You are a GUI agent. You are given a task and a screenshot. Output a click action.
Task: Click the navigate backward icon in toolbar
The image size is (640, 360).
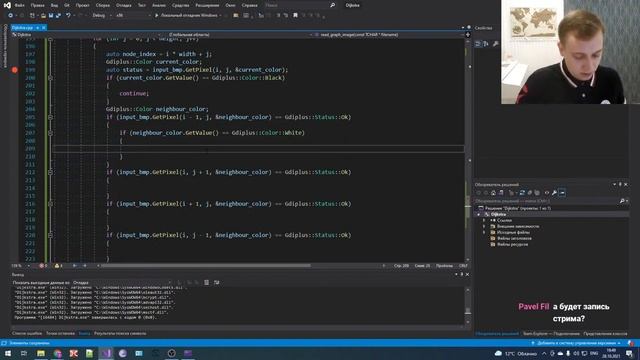coord(10,16)
